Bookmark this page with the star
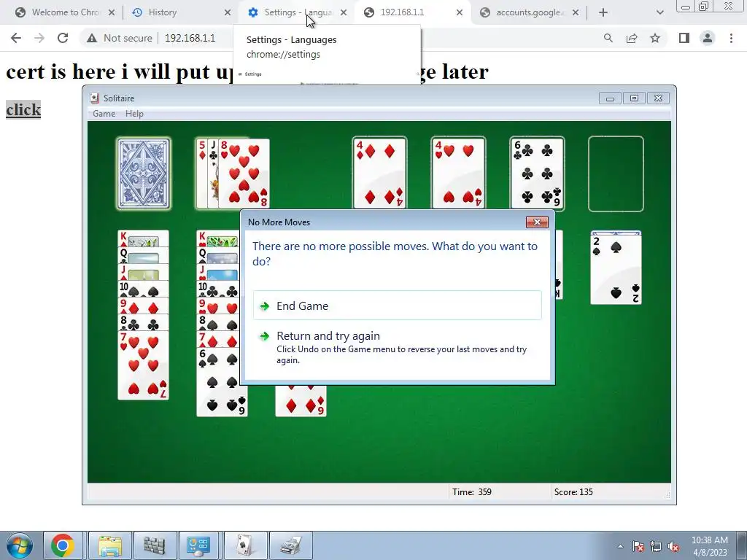This screenshot has width=747, height=560. [x=655, y=38]
